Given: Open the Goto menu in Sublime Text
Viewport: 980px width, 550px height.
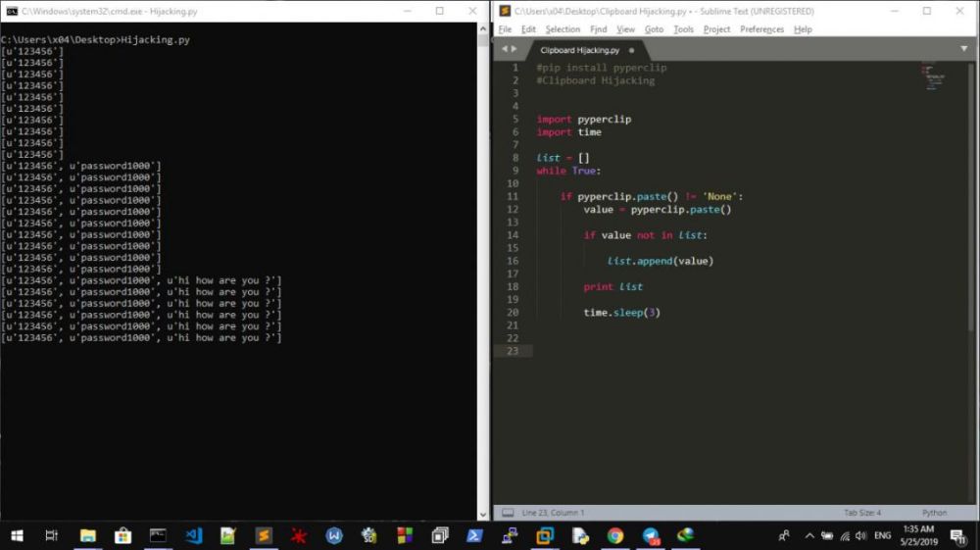Looking at the screenshot, I should (654, 29).
